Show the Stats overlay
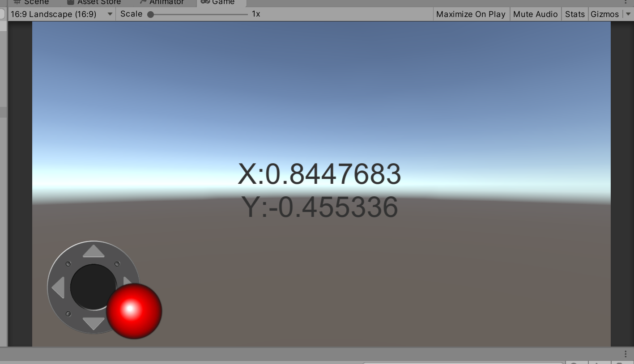Viewport: 634px width, 364px height. pos(574,14)
